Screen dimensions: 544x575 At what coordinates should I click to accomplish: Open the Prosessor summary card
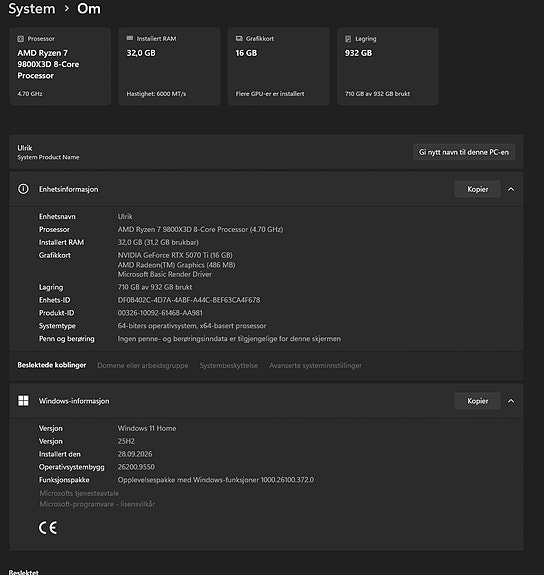pyautogui.click(x=60, y=66)
